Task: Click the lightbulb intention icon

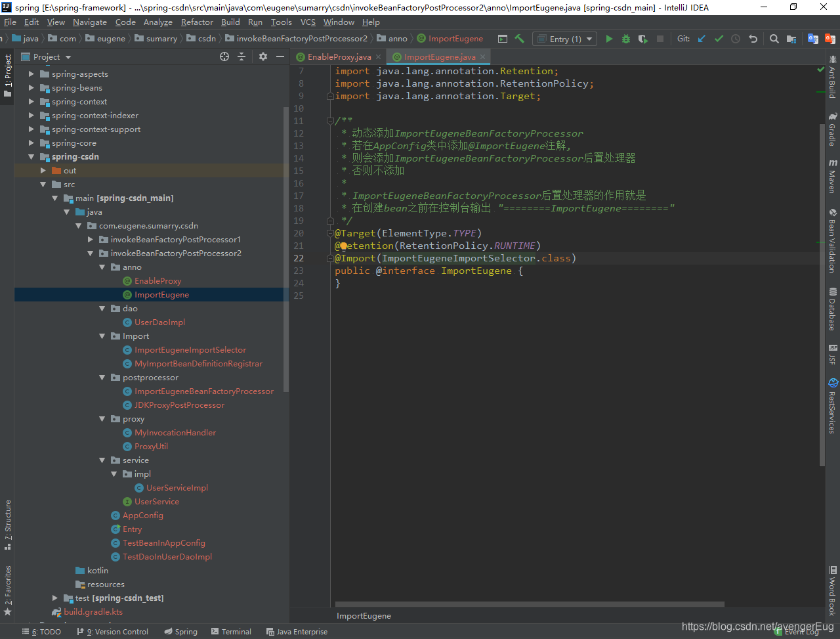Action: pyautogui.click(x=343, y=246)
